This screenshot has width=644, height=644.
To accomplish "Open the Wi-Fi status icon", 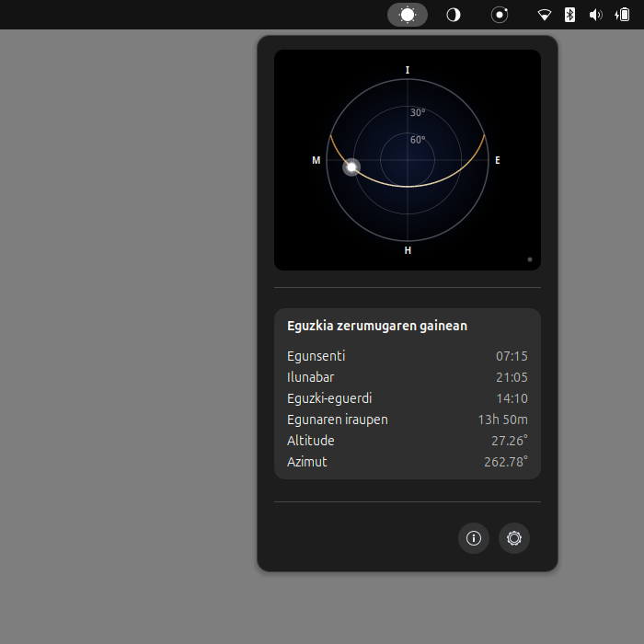I will [x=545, y=16].
